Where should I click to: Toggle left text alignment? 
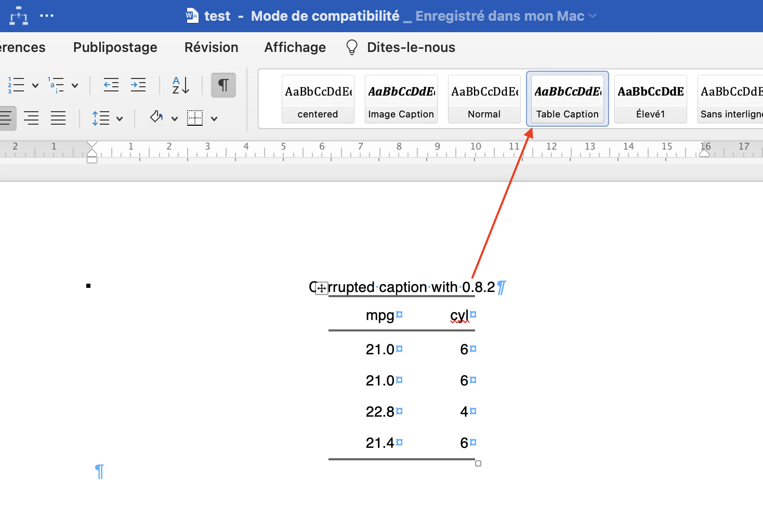pyautogui.click(x=6, y=118)
